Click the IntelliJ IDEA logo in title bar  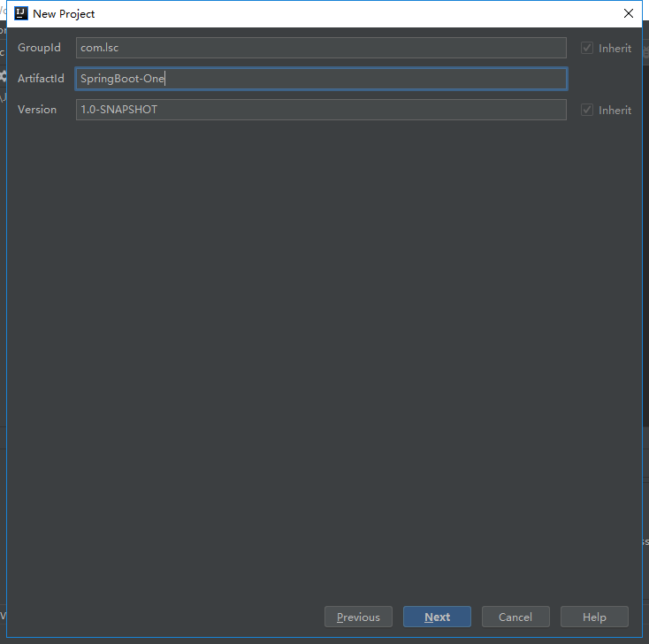pos(20,13)
